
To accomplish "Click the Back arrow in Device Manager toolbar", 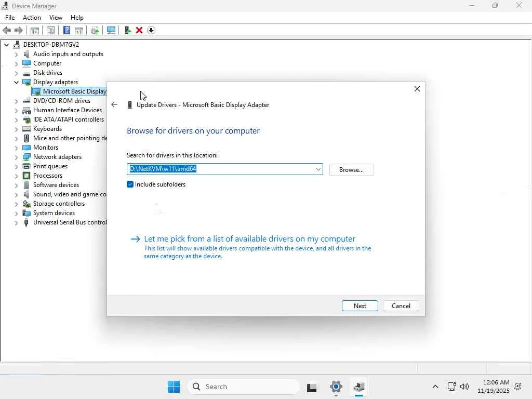I will [7, 30].
